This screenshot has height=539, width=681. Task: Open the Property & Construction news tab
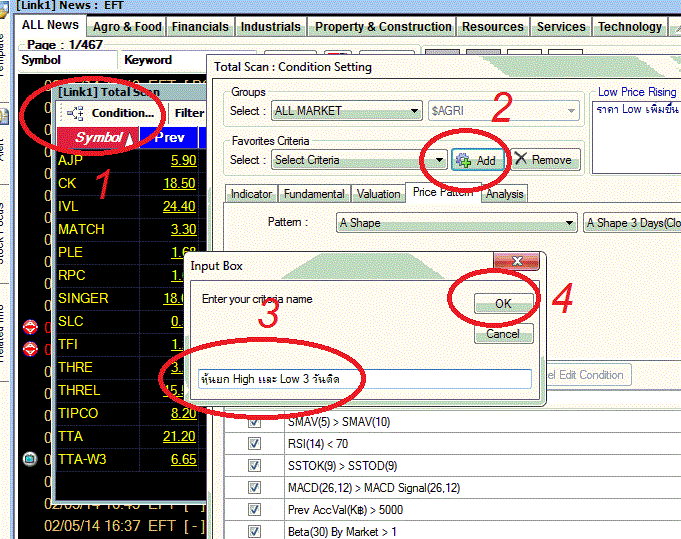pos(383,27)
